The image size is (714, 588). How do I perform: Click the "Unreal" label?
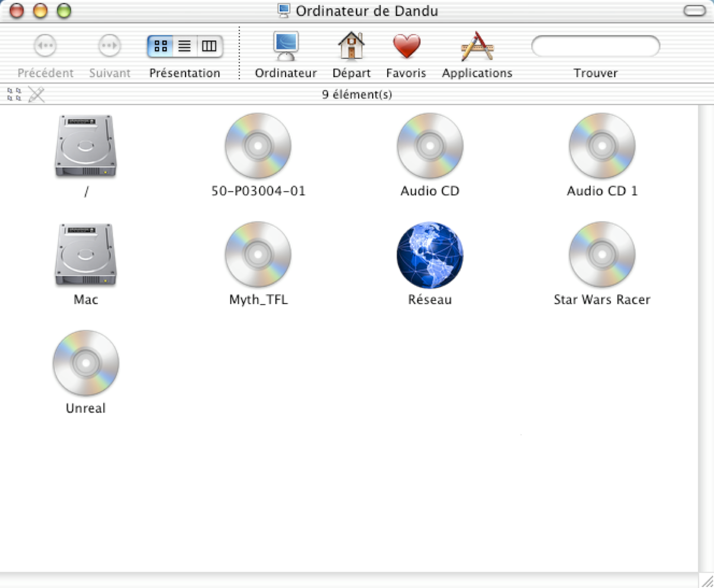point(86,408)
